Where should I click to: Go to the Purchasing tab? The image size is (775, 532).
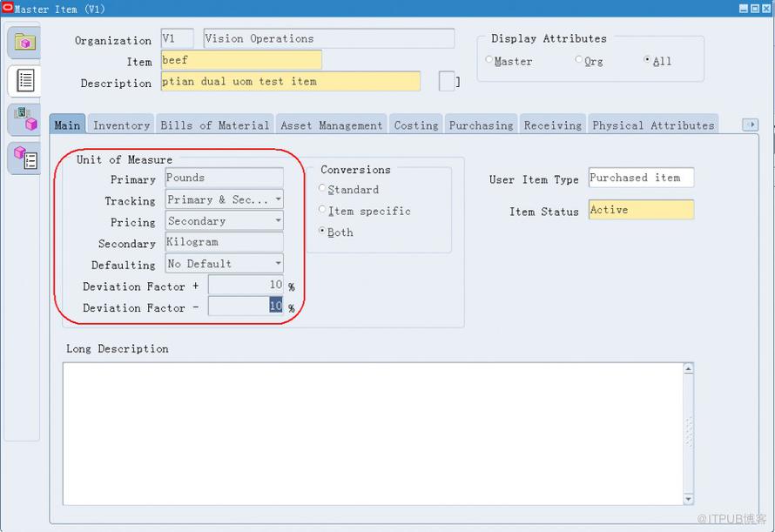(481, 125)
